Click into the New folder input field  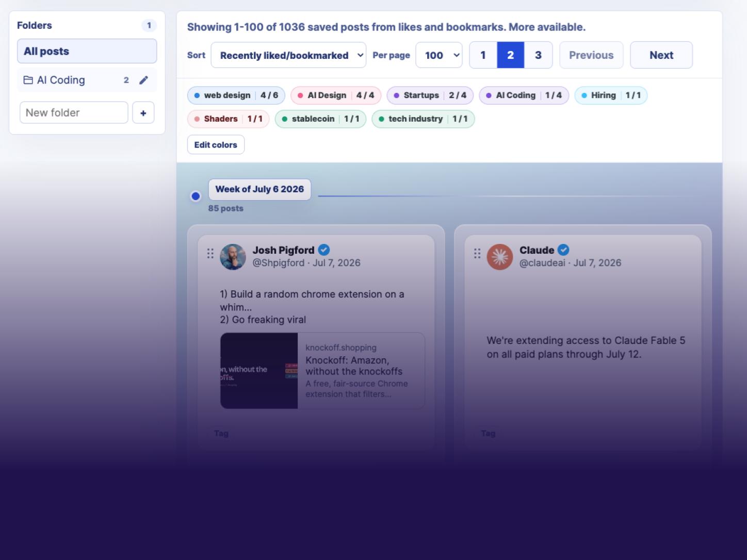[x=74, y=112]
